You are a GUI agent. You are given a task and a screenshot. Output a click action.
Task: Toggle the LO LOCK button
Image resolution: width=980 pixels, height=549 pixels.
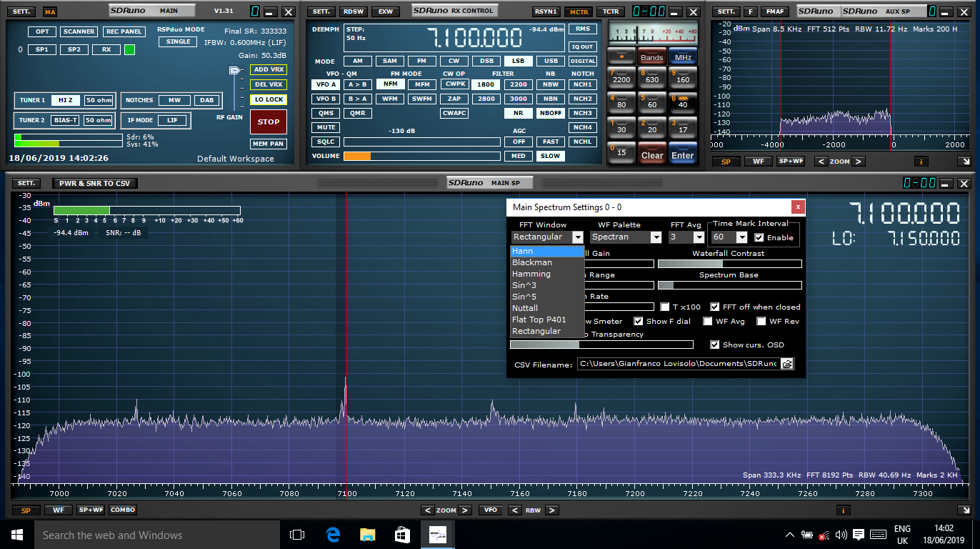click(x=269, y=99)
